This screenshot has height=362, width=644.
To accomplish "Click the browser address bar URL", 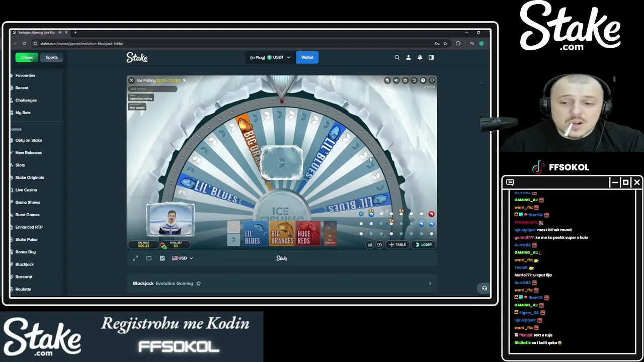I will pos(82,44).
